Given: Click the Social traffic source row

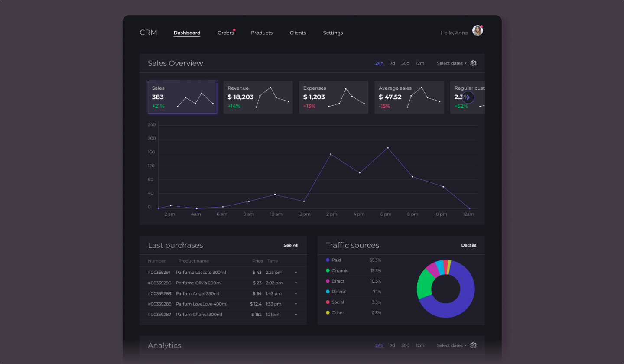Looking at the screenshot, I should pos(353,302).
